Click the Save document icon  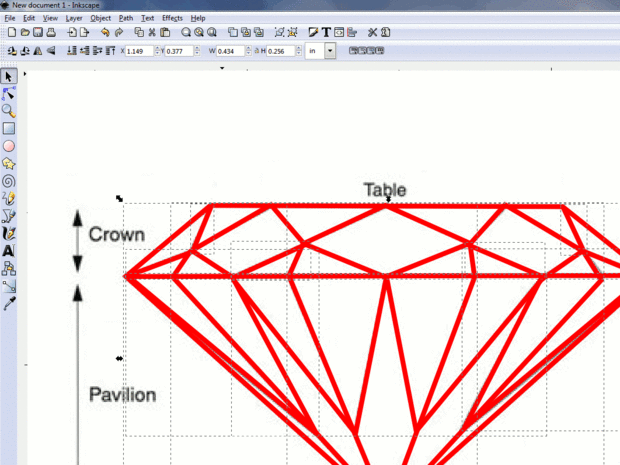pyautogui.click(x=38, y=32)
